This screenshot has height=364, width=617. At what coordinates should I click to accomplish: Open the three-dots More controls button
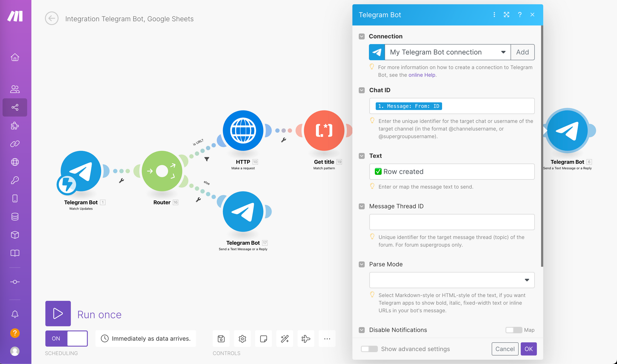click(327, 339)
